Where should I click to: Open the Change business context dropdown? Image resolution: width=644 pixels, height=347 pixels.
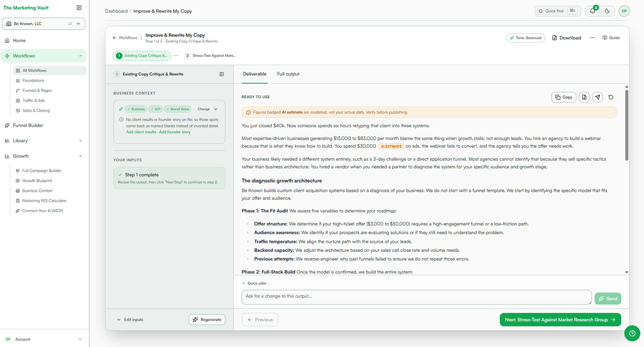(x=207, y=109)
